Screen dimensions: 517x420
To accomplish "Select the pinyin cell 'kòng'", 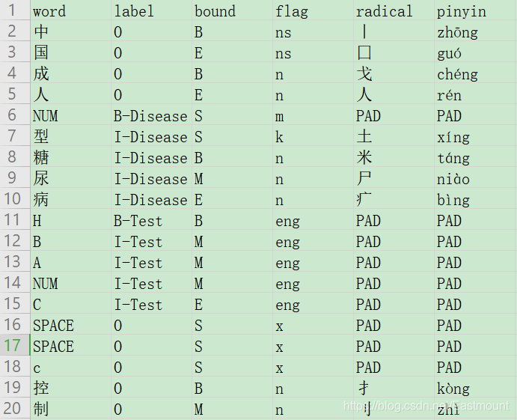I will (x=453, y=389).
